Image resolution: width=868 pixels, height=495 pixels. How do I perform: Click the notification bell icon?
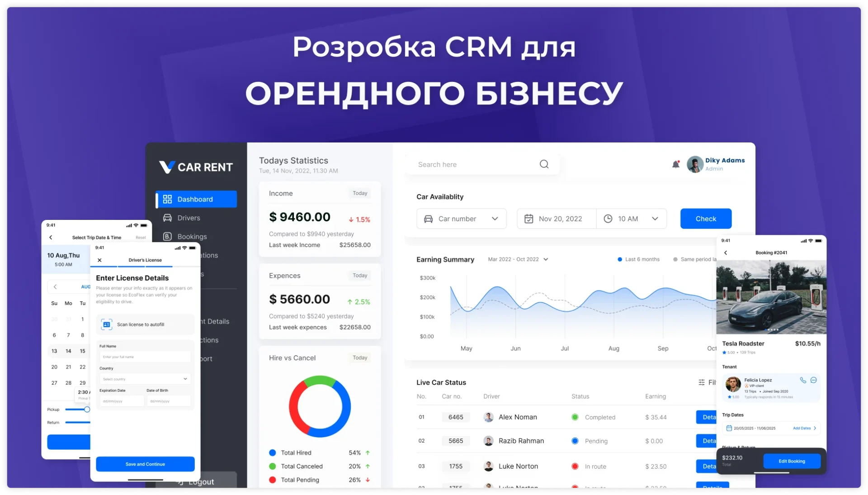click(675, 164)
